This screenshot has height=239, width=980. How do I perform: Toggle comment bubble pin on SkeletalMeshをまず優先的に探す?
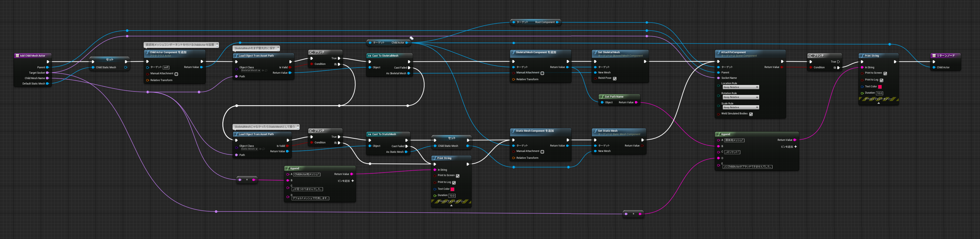(x=278, y=48)
